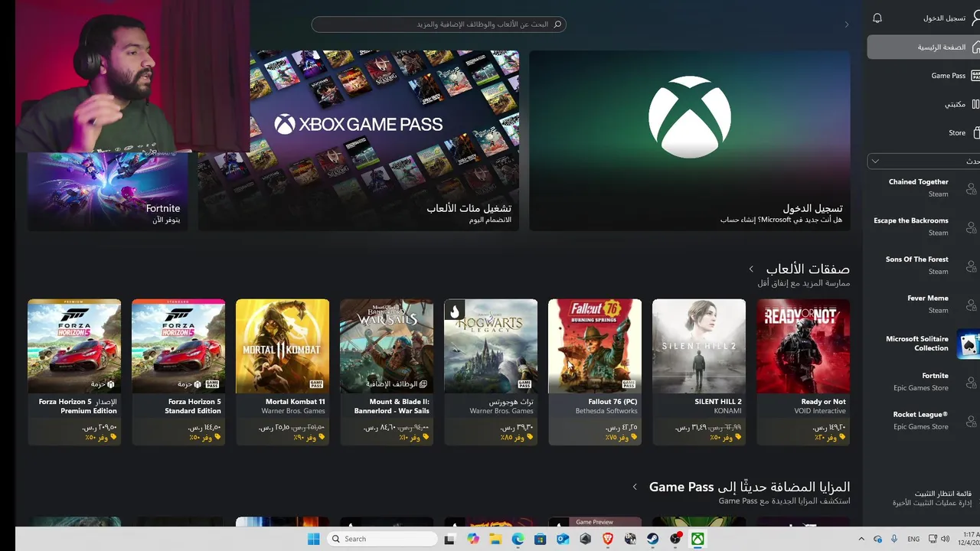980x551 pixels.
Task: Click the Xbox app icon in the taskbar
Action: 697,539
